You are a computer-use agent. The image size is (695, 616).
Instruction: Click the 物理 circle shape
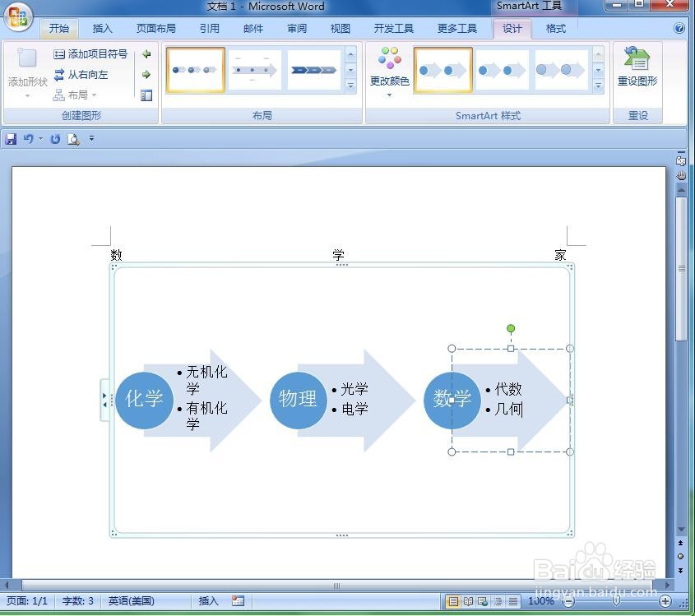click(299, 401)
